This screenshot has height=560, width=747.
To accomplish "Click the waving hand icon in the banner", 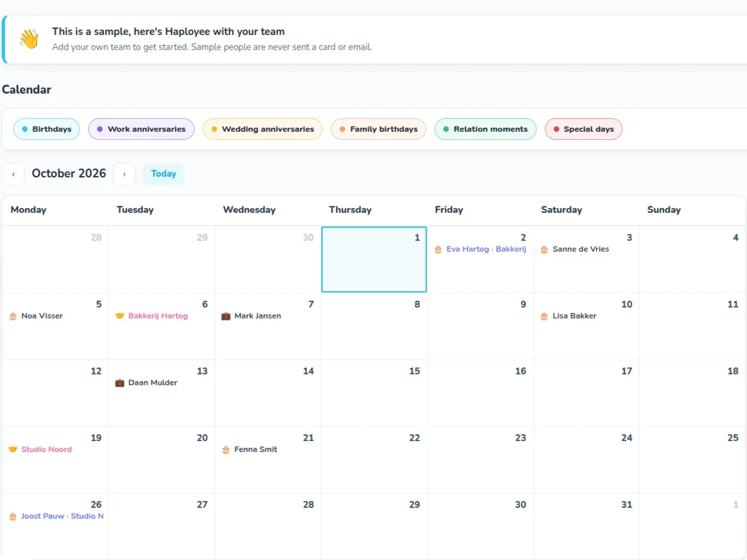I will coord(29,38).
